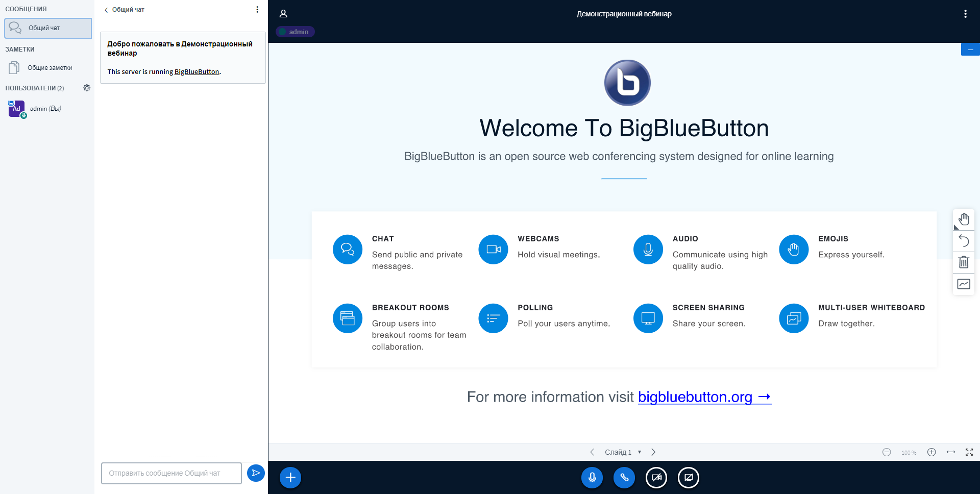Viewport: 980px width, 494px height.
Task: Focus the chat message input field
Action: pyautogui.click(x=171, y=473)
